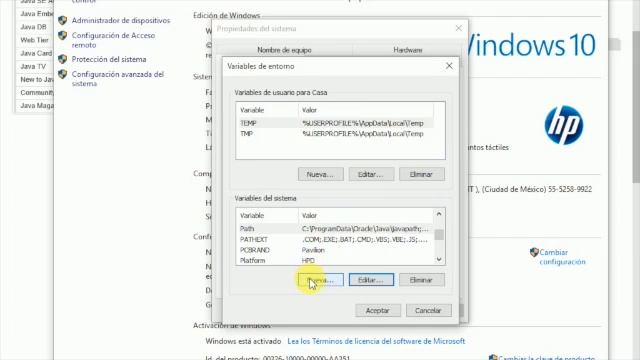The image size is (640, 360).
Task: Switch to Nombre de equipo tab
Action: tap(284, 50)
